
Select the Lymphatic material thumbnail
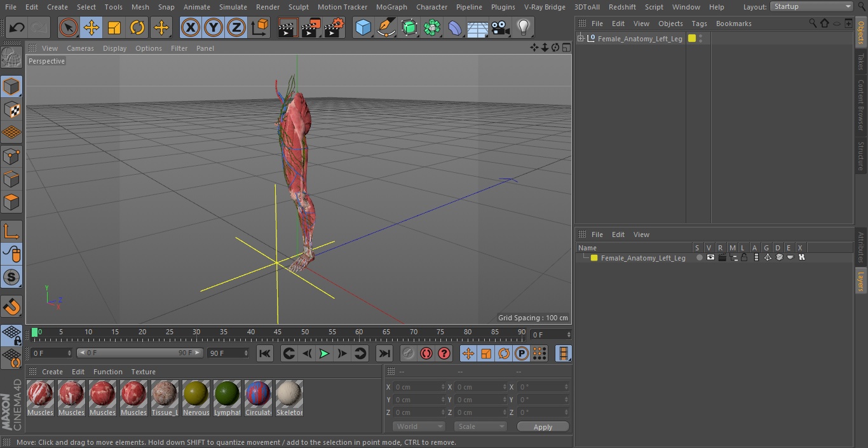coord(227,398)
